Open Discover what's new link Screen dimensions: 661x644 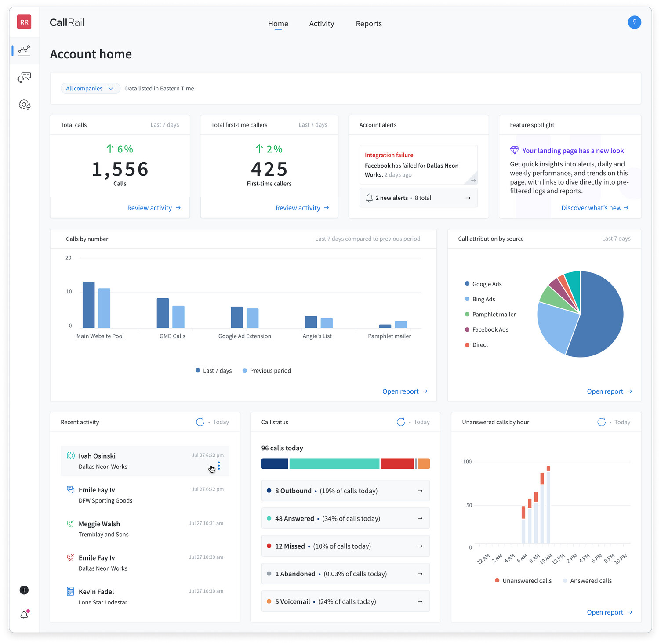point(595,208)
